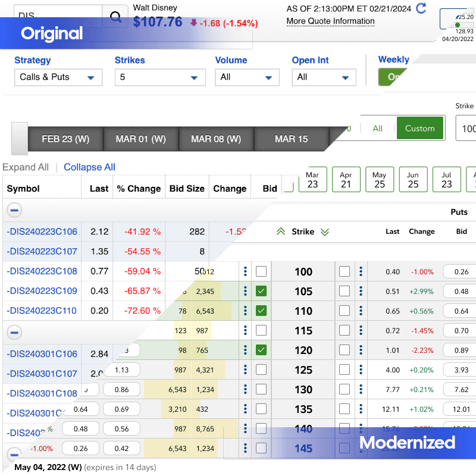Check the puts checkbox for strike 110
This screenshot has height=476, width=476.
point(345,311)
